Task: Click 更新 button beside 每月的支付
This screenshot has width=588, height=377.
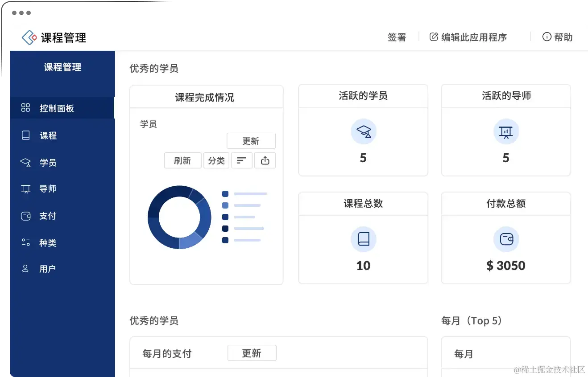Action: click(x=252, y=353)
